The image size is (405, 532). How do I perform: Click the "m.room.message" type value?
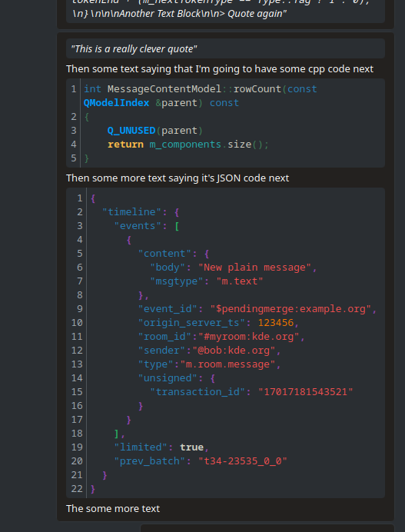point(227,364)
